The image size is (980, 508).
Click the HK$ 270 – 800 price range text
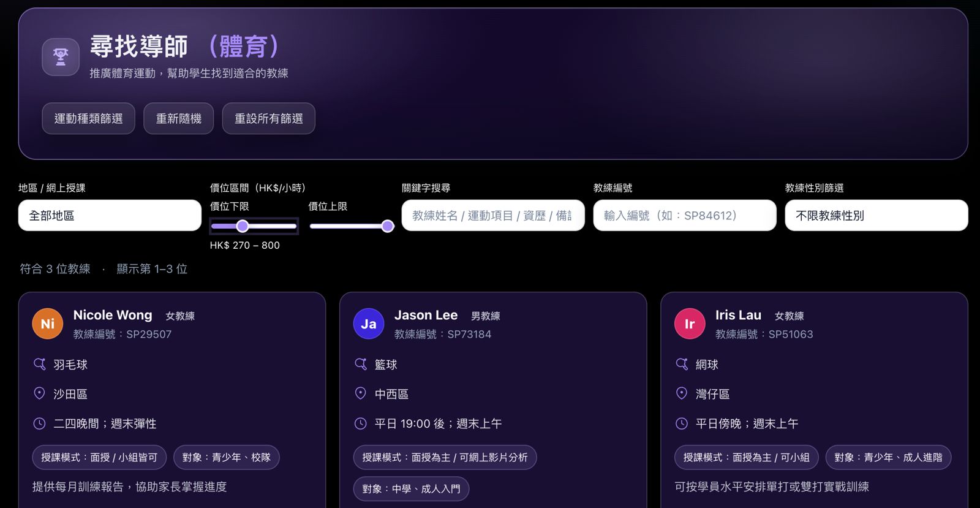pyautogui.click(x=244, y=245)
